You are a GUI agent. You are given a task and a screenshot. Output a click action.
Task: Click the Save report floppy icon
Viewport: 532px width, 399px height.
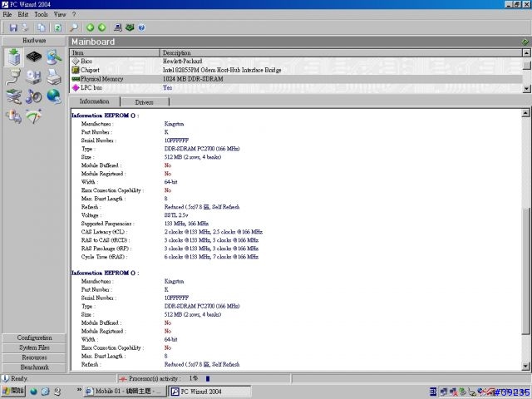click(13, 27)
